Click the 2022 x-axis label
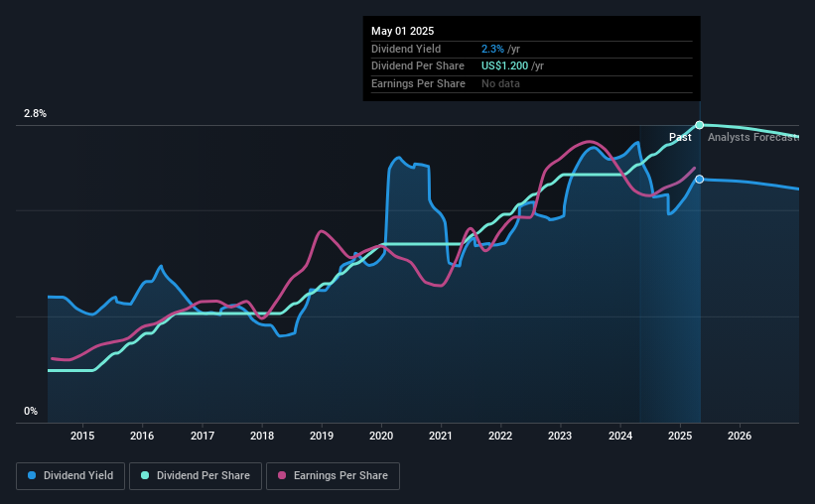 pyautogui.click(x=500, y=436)
